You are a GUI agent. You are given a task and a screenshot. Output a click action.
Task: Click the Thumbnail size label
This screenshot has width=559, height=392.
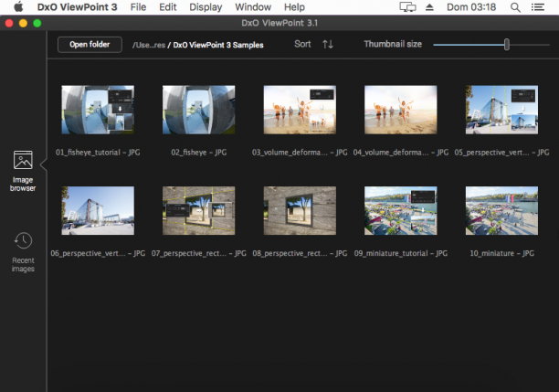[393, 44]
